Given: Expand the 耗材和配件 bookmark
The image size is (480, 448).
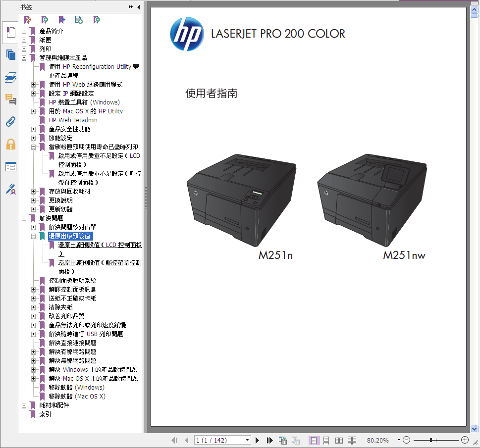Looking at the screenshot, I should (x=24, y=405).
